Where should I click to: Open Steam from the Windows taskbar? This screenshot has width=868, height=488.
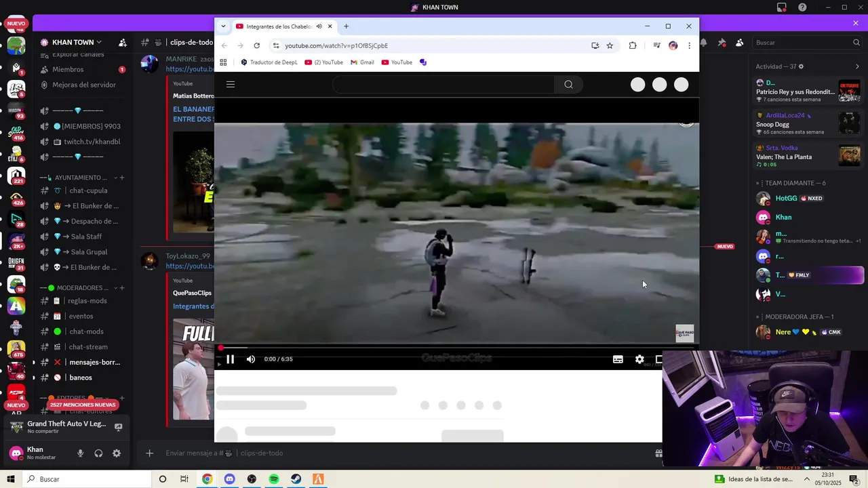(x=296, y=479)
